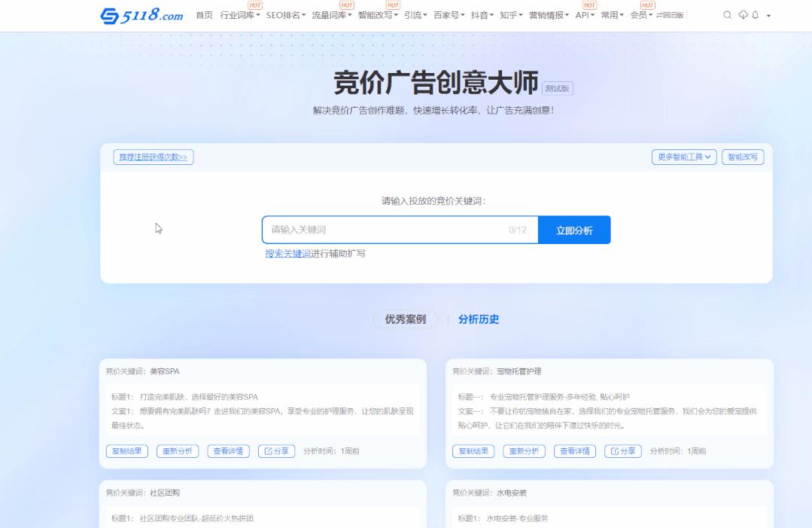Click the 分享 share icon on 美容SPA card
812x528 pixels.
pyautogui.click(x=277, y=451)
